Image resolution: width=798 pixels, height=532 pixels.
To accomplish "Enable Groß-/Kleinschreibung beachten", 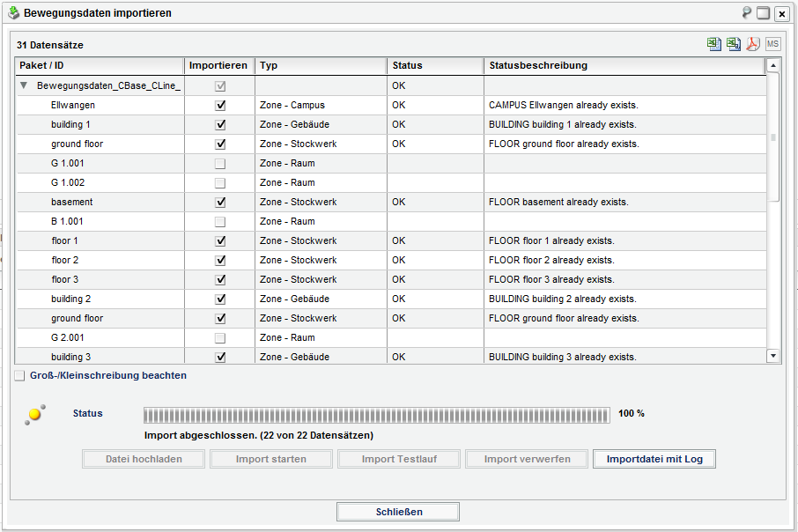I will pyautogui.click(x=19, y=375).
